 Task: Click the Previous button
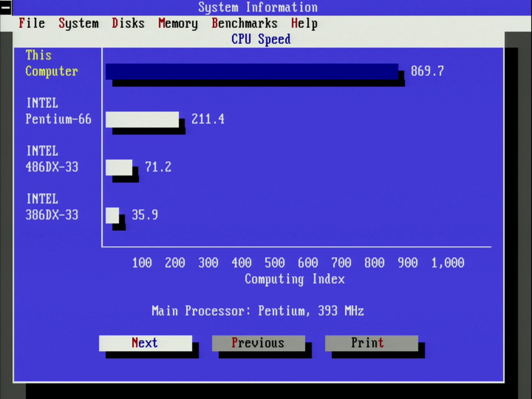pyautogui.click(x=258, y=343)
